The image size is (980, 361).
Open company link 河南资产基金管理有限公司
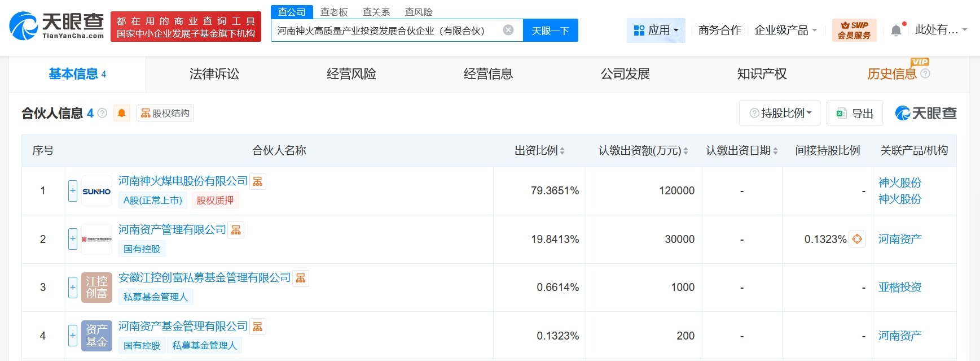coord(183,326)
